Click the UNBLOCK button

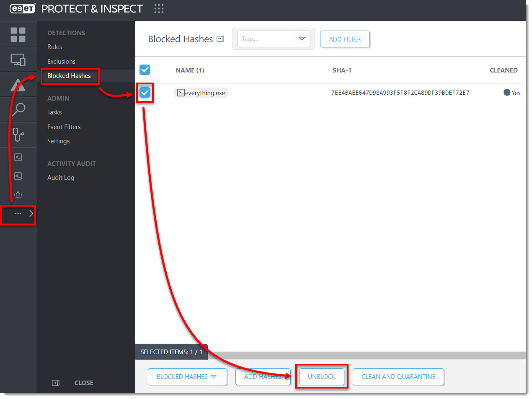[x=322, y=376]
